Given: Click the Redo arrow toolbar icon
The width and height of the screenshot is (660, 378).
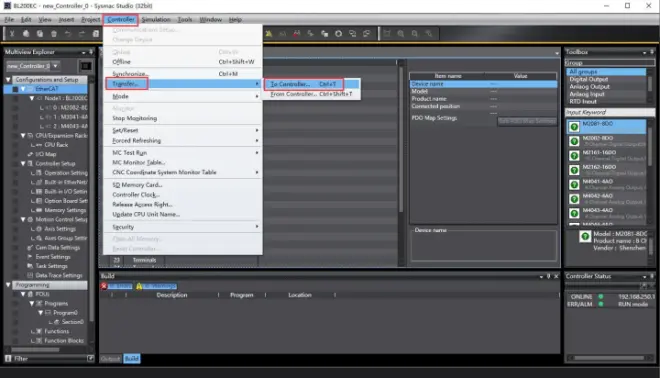Looking at the screenshot, I should [x=82, y=34].
